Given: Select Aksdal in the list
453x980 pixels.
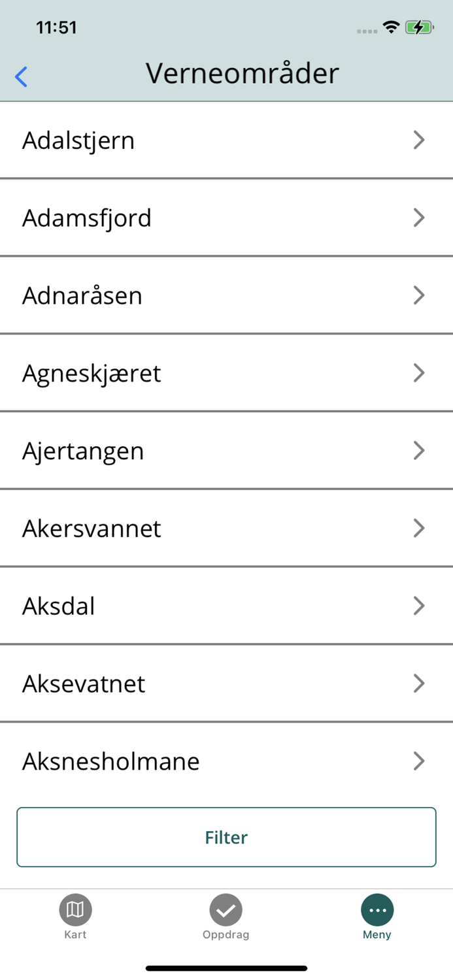Looking at the screenshot, I should pyautogui.click(x=226, y=606).
